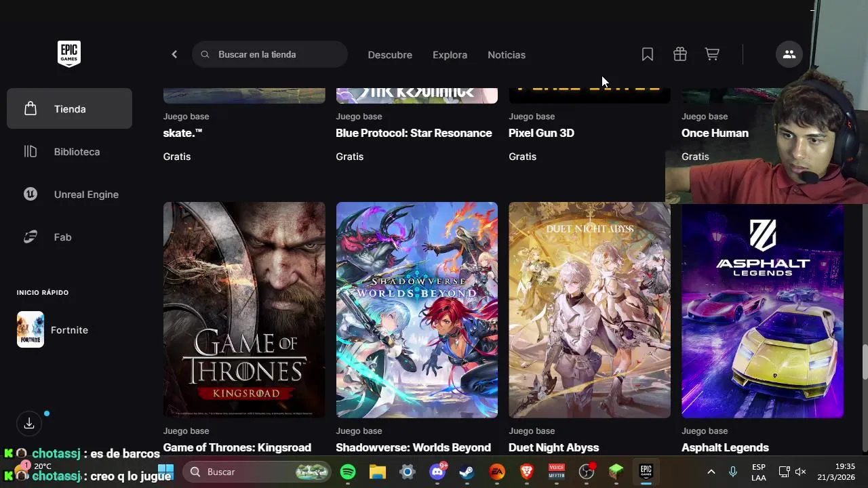
Task: Select Tienda in the sidebar
Action: click(x=69, y=108)
